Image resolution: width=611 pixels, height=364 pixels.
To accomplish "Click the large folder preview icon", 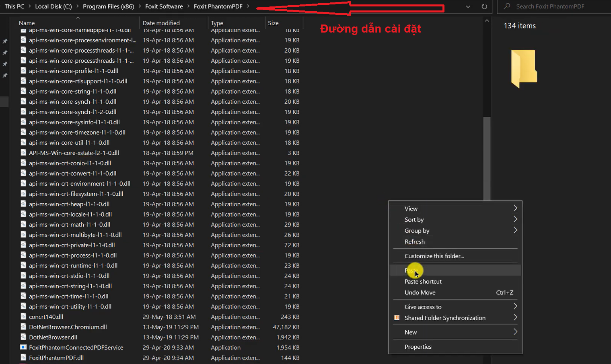I will click(x=524, y=68).
